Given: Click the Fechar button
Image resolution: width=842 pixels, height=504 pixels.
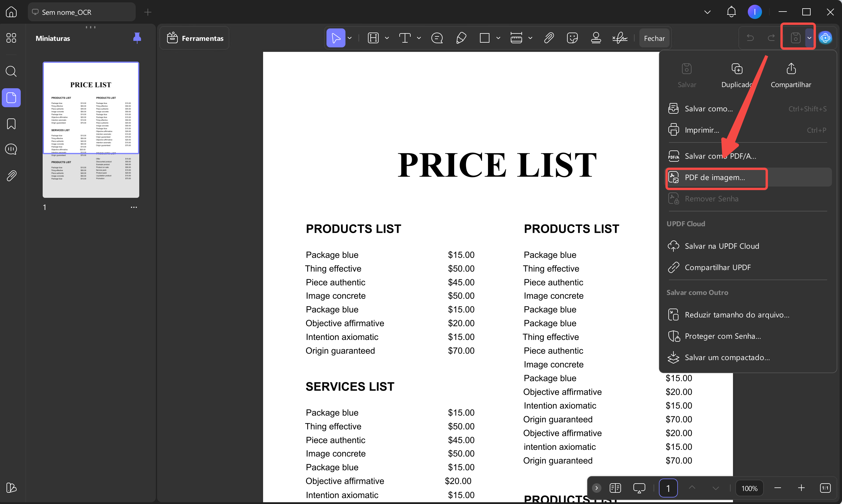Looking at the screenshot, I should 654,38.
